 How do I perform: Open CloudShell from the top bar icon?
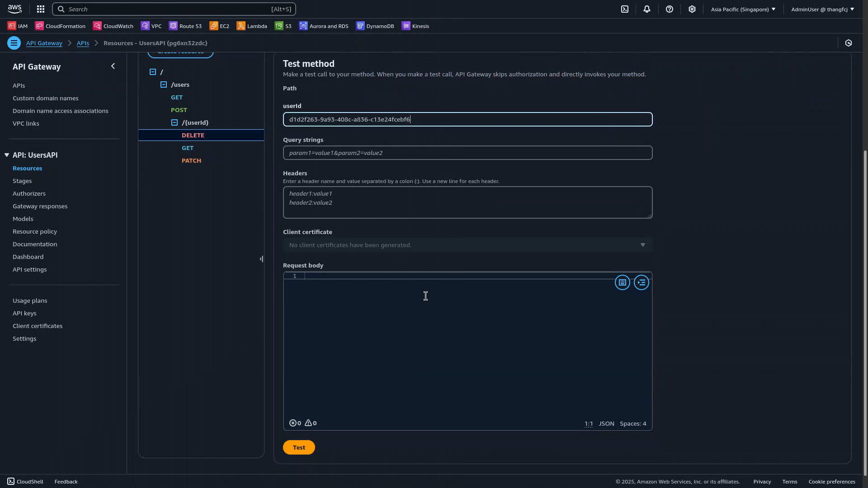[625, 9]
